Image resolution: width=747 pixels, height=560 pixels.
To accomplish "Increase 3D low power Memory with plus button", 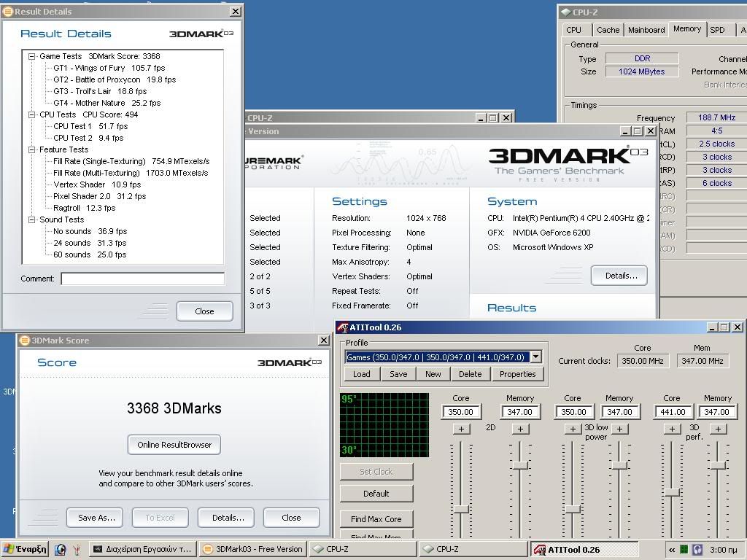I will click(619, 429).
